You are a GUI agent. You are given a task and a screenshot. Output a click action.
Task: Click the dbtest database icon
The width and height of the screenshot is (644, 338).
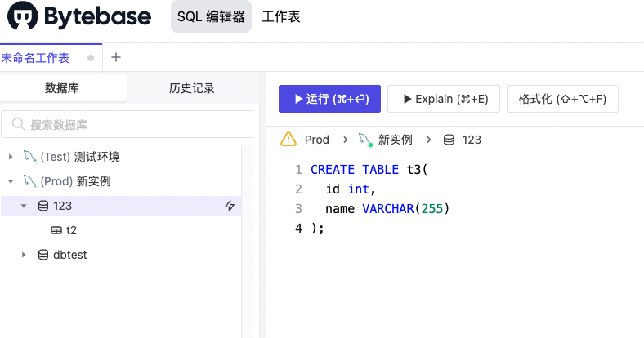pyautogui.click(x=42, y=255)
